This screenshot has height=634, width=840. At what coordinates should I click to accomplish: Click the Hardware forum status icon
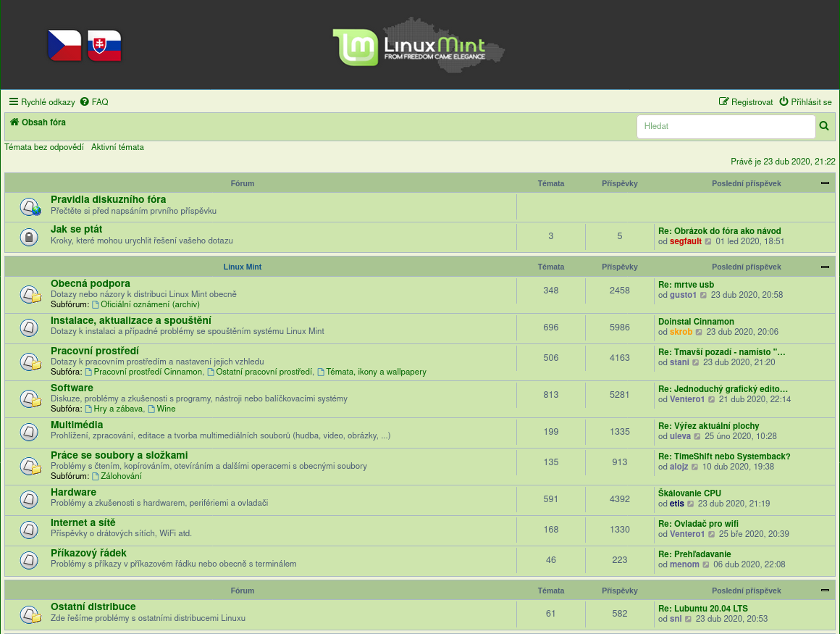tap(29, 499)
